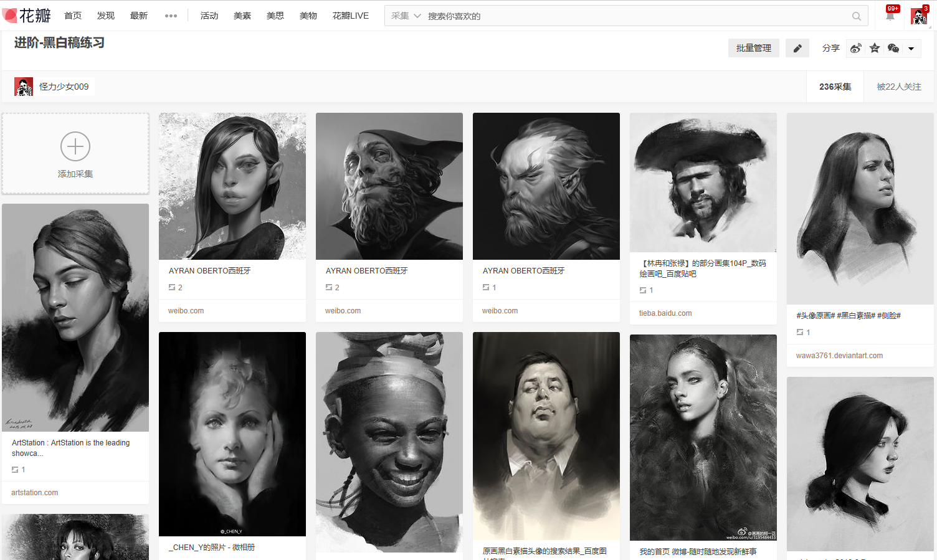The height and width of the screenshot is (560, 937).
Task: Click the repin icon under #头像原画# pin
Action: coord(800,332)
